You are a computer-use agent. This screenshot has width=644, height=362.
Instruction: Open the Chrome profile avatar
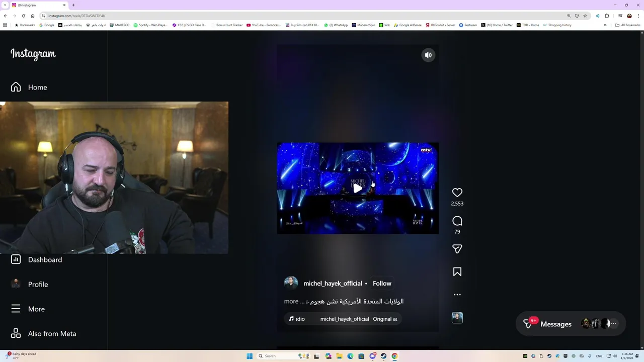point(629,16)
